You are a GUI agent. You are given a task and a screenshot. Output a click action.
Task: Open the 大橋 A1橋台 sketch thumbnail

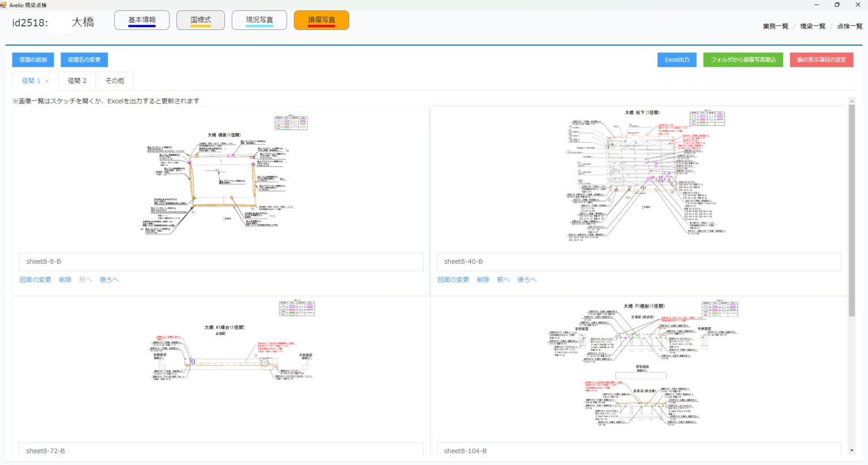pyautogui.click(x=232, y=353)
